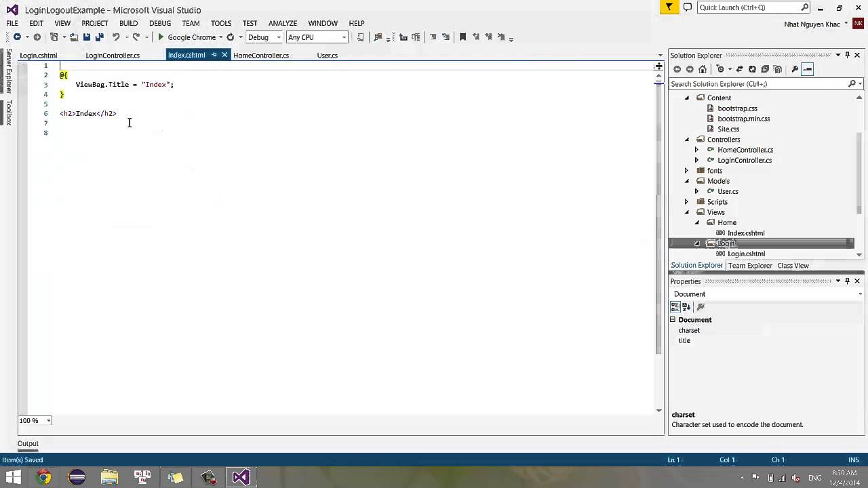Click the Categorized view icon in Properties panel

[x=675, y=307]
